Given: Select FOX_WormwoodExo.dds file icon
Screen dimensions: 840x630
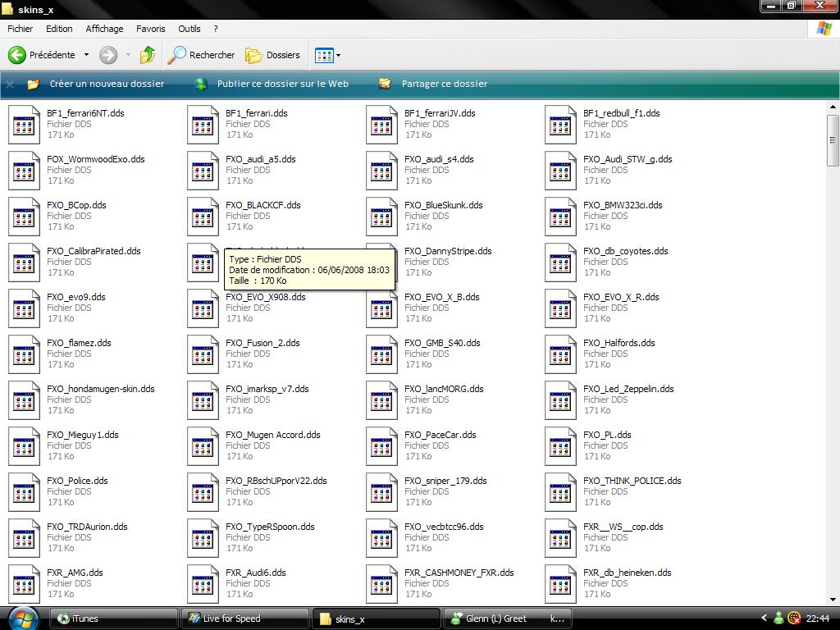Looking at the screenshot, I should point(24,171).
